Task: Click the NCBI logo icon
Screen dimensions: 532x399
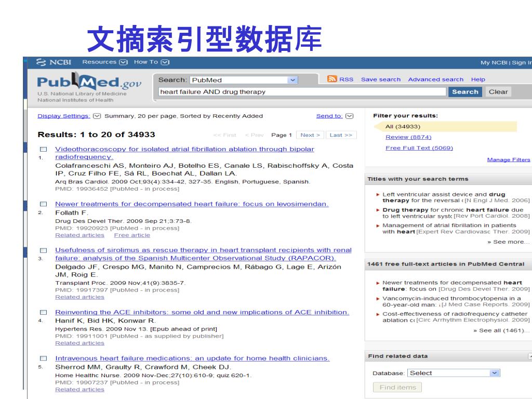Action: click(41, 62)
